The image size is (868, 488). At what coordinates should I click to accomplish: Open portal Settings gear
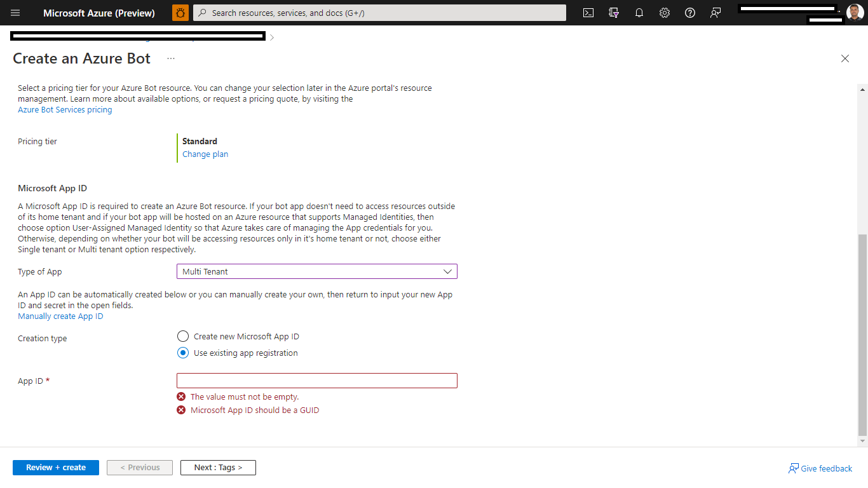coord(665,13)
